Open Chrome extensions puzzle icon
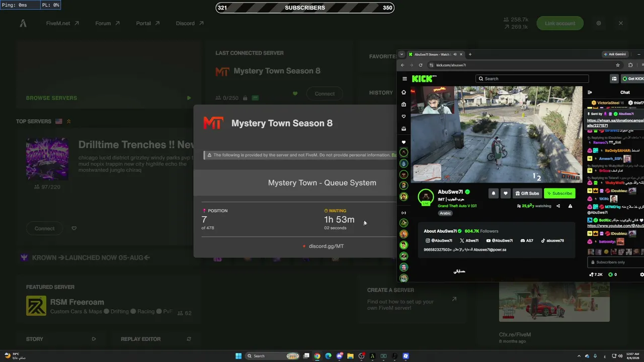The height and width of the screenshot is (362, 644). click(x=630, y=65)
